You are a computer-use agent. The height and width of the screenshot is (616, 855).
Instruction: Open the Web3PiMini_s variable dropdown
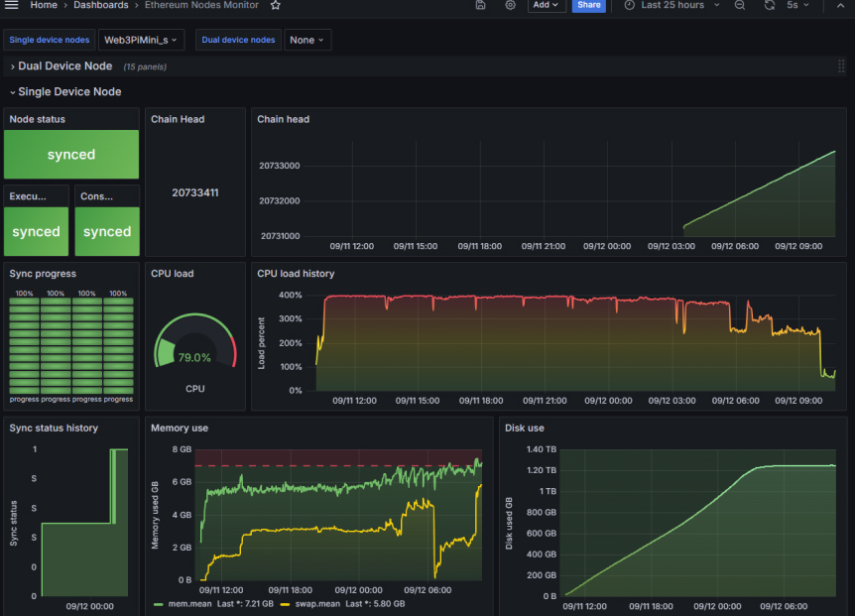point(140,40)
